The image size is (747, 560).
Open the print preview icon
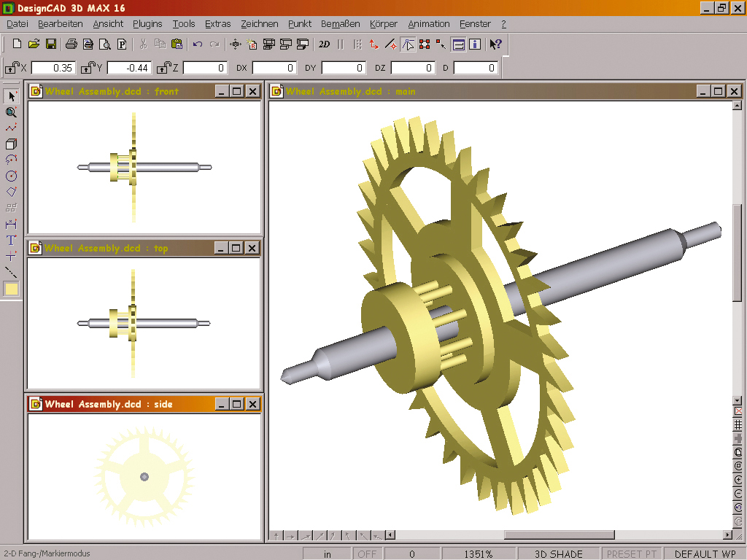point(105,44)
